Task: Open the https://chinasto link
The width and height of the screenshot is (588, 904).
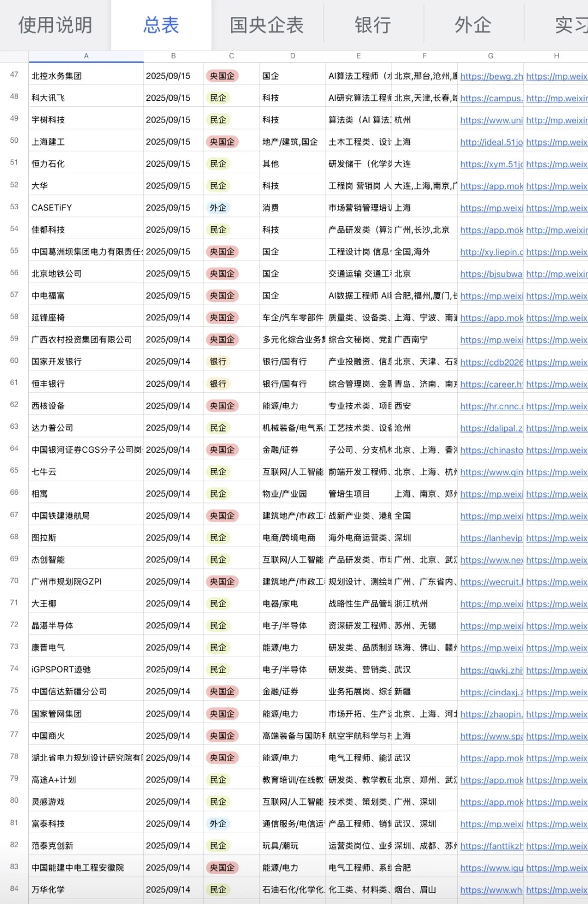Action: pos(492,450)
